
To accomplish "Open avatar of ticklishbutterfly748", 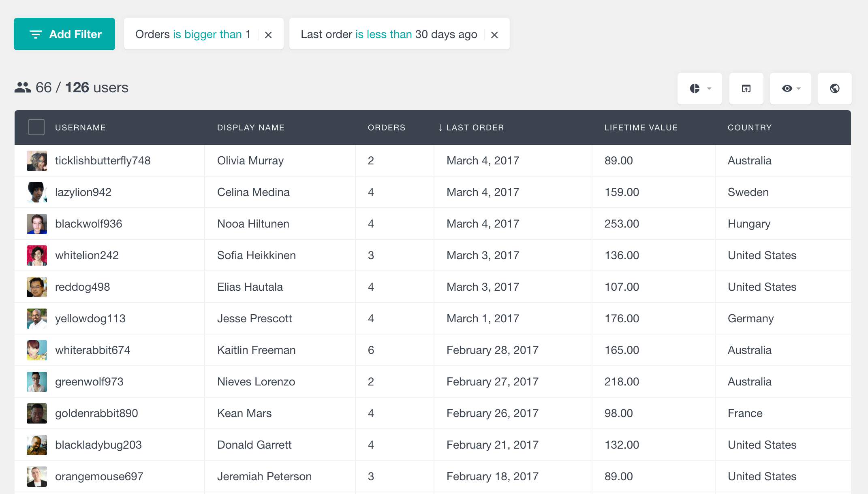I will point(37,161).
